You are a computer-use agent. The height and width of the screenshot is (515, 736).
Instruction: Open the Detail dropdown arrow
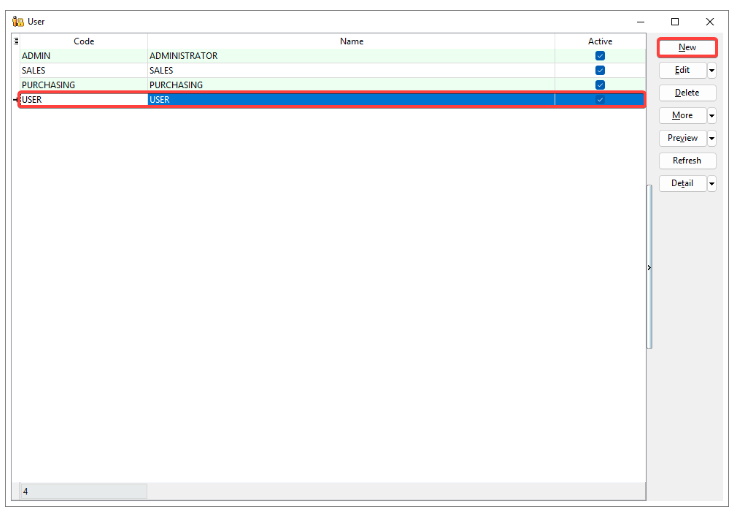(712, 184)
